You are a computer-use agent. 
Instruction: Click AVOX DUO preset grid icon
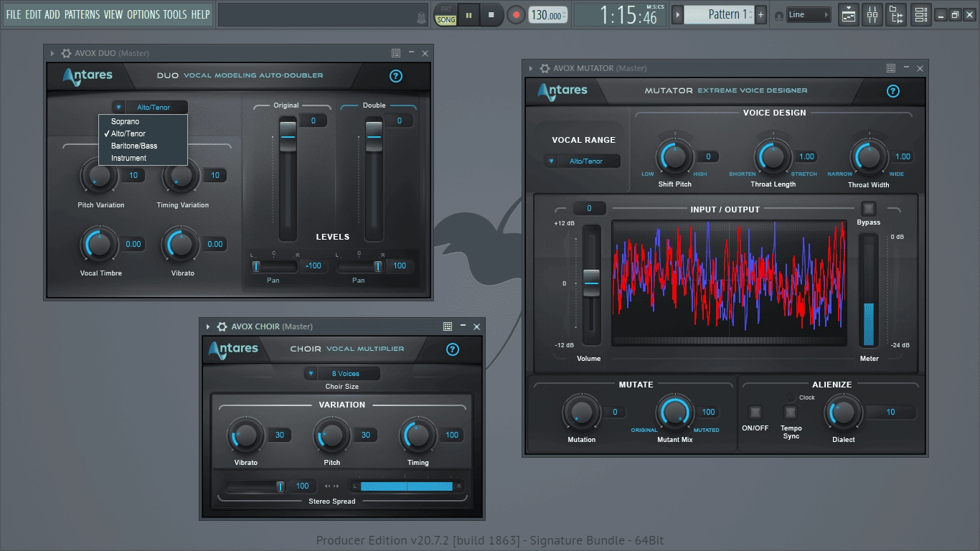396,53
